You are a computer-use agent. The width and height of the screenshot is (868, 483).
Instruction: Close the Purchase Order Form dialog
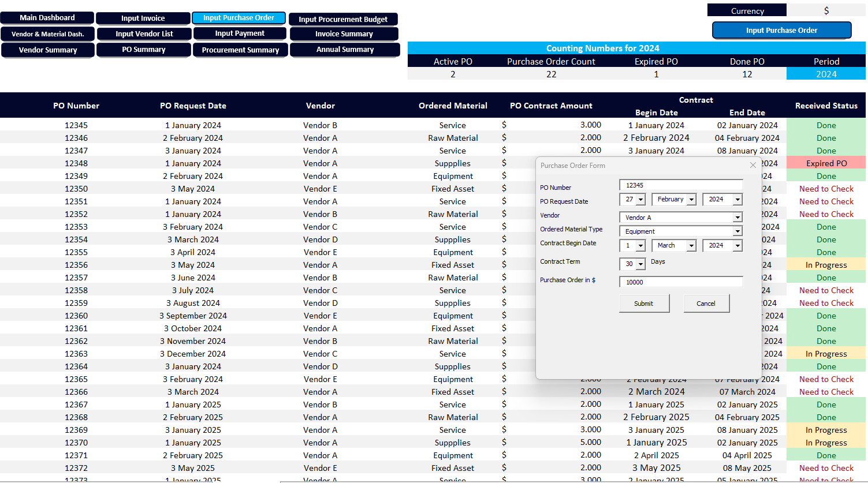pos(752,165)
